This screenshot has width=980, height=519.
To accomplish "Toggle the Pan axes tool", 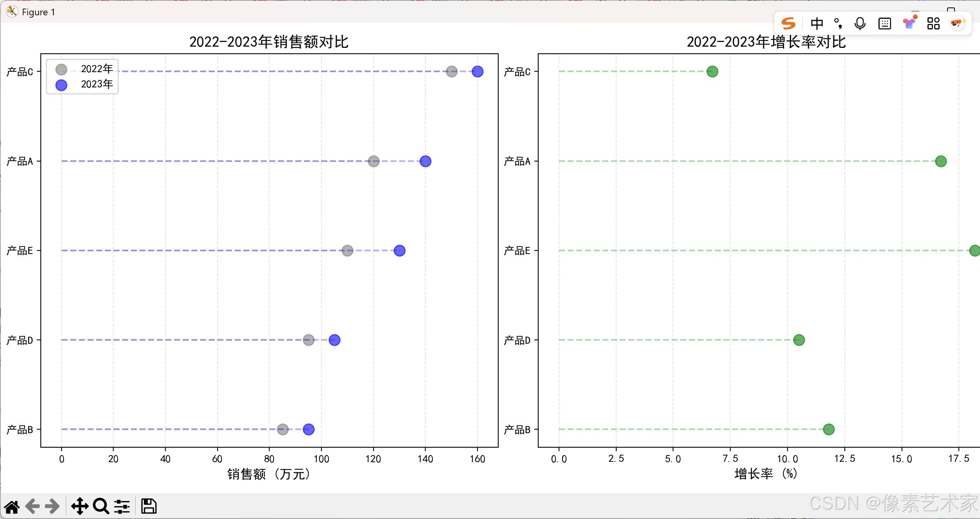I will pos(80,506).
